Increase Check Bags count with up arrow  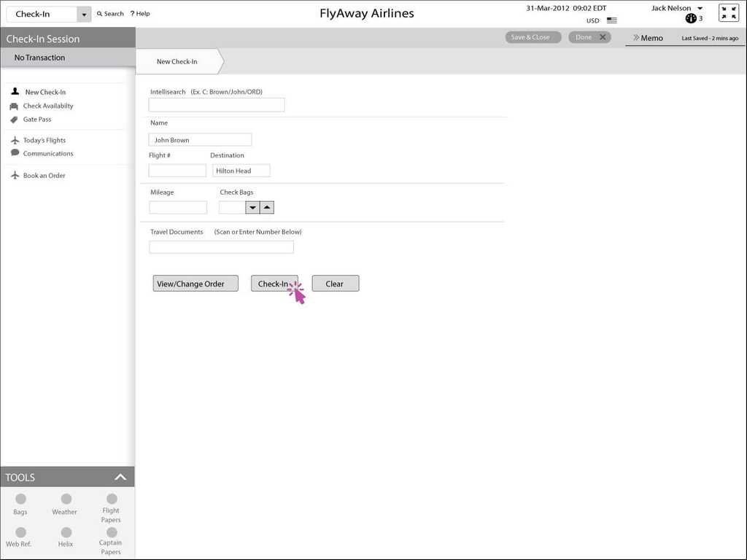pos(267,208)
